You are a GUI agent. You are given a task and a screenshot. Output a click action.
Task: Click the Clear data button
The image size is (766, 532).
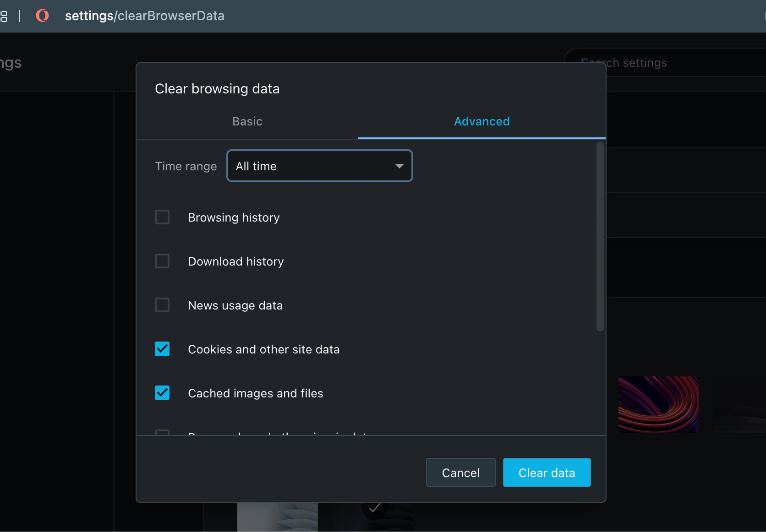(547, 472)
